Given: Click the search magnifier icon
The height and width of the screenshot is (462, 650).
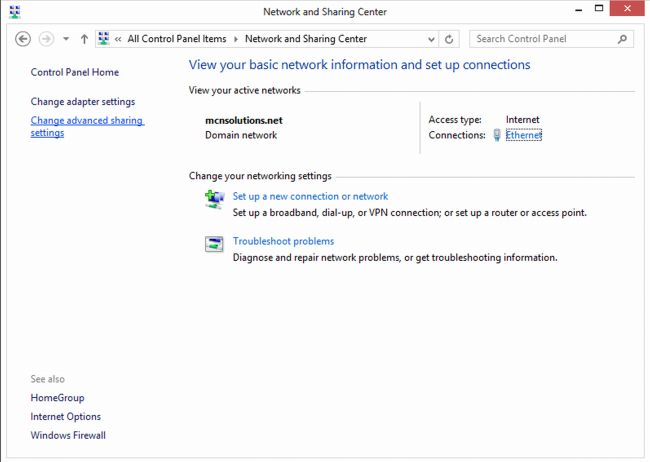Looking at the screenshot, I should pyautogui.click(x=622, y=39).
